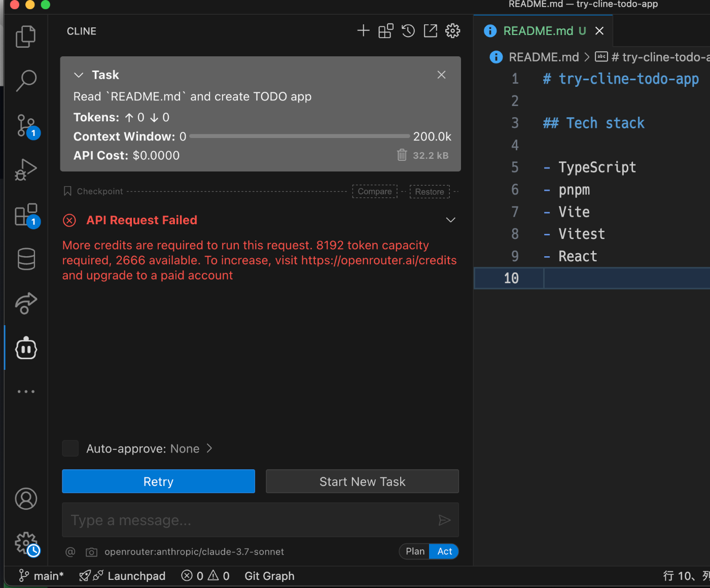This screenshot has width=710, height=588.
Task: Open the Explorer view in activity bar
Action: [26, 37]
